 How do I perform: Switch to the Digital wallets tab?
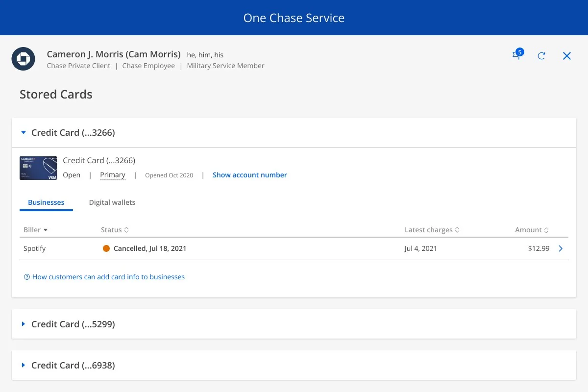[x=112, y=202]
